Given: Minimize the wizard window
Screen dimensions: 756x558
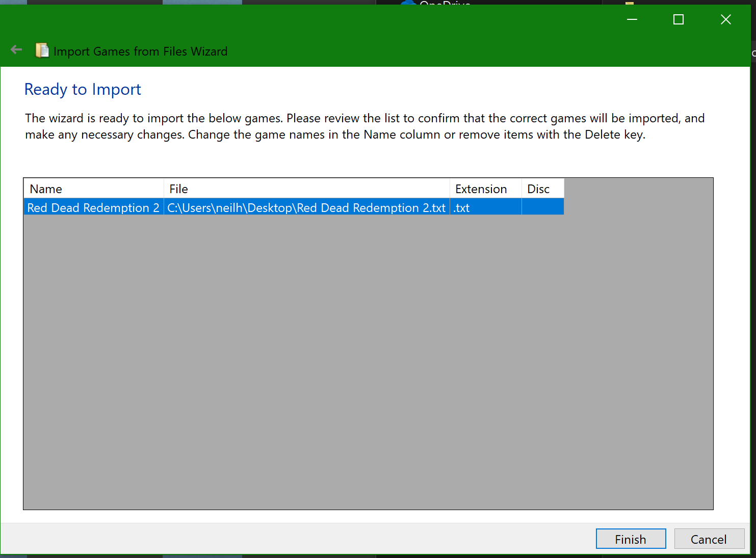Looking at the screenshot, I should tap(632, 19).
